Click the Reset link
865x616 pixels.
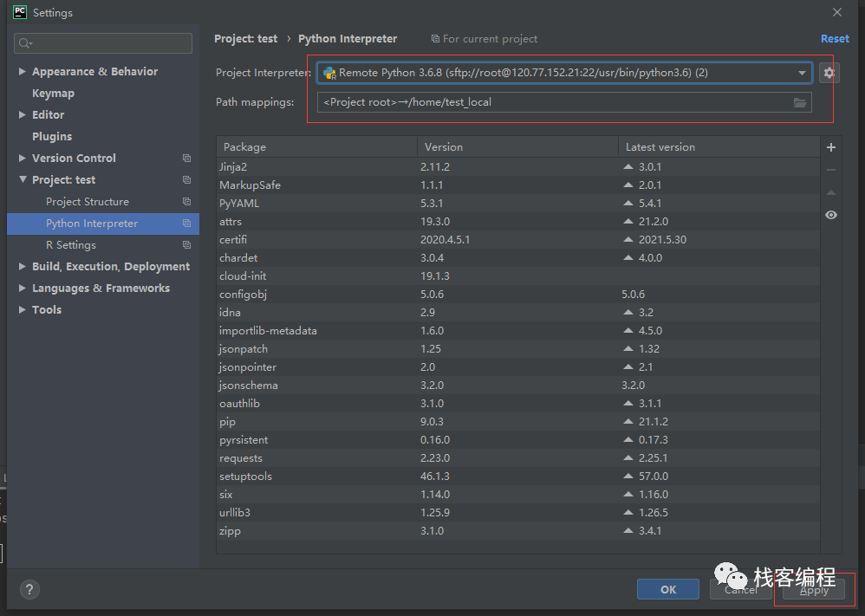pos(835,39)
